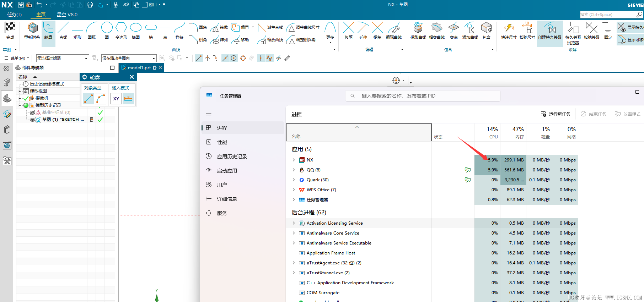Sort processes by the CPU column header

point(487,132)
